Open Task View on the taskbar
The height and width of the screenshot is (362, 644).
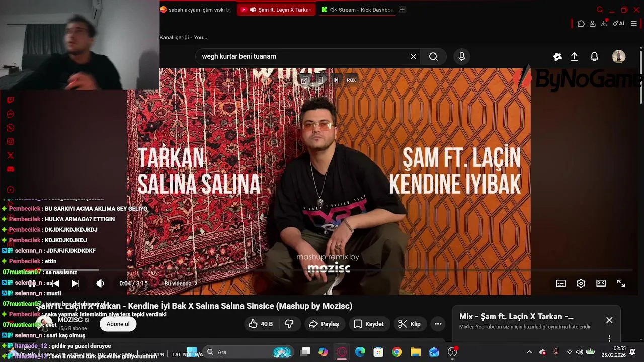(x=305, y=352)
